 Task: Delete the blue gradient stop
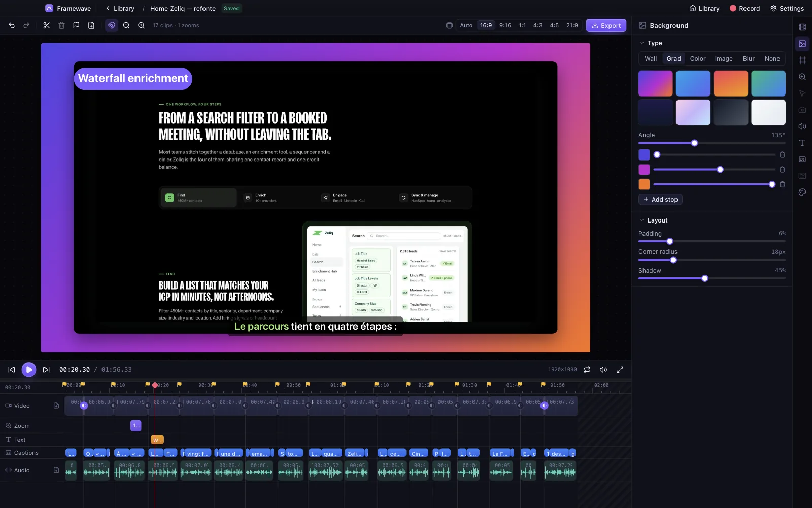point(782,154)
